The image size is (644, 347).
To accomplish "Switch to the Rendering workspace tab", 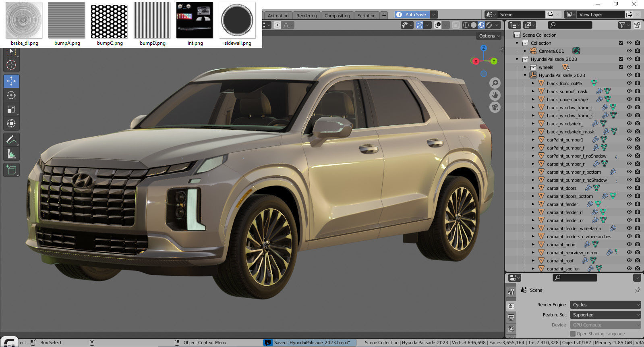I will (x=306, y=16).
